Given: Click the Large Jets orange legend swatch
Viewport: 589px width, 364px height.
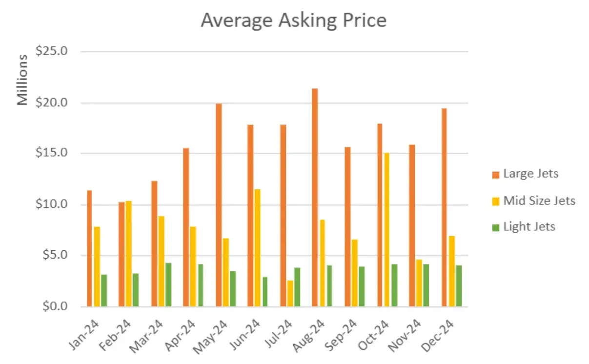Looking at the screenshot, I should (x=496, y=175).
